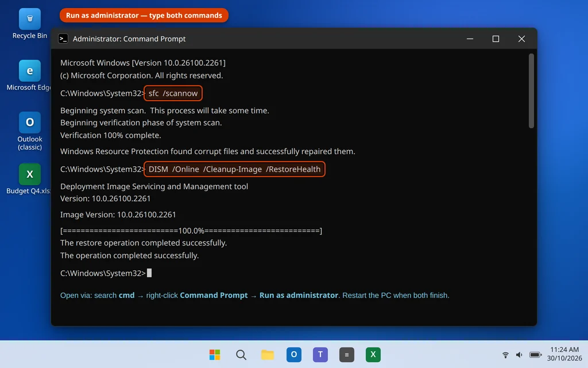This screenshot has height=368, width=588.
Task: Click 'Beginning verification phase of system scan.'
Action: coord(141,123)
